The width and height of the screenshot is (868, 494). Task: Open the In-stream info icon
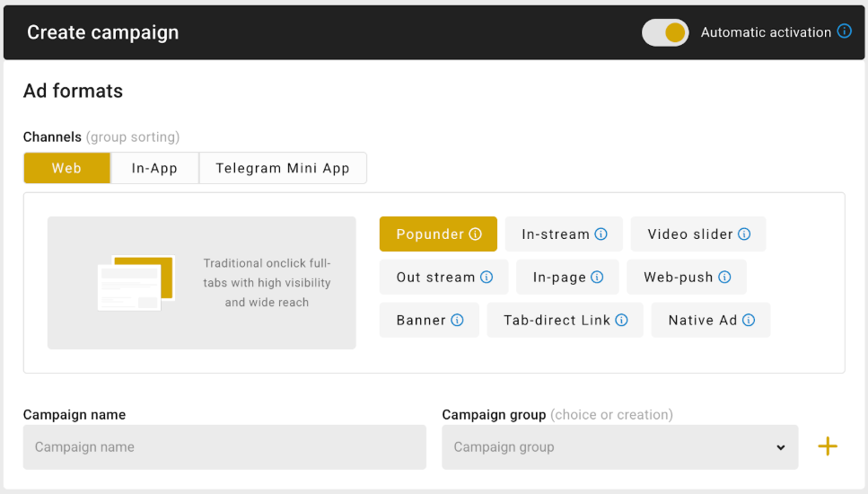(601, 234)
